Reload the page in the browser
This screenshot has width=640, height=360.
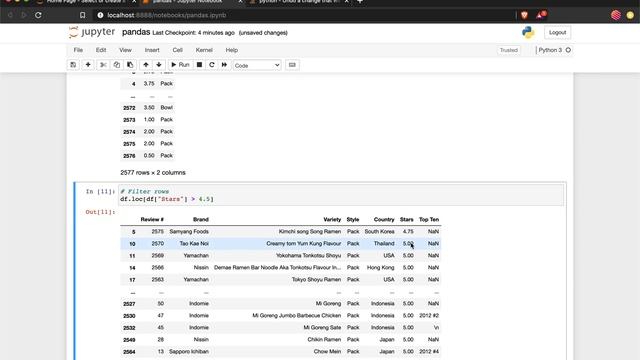tap(38, 15)
